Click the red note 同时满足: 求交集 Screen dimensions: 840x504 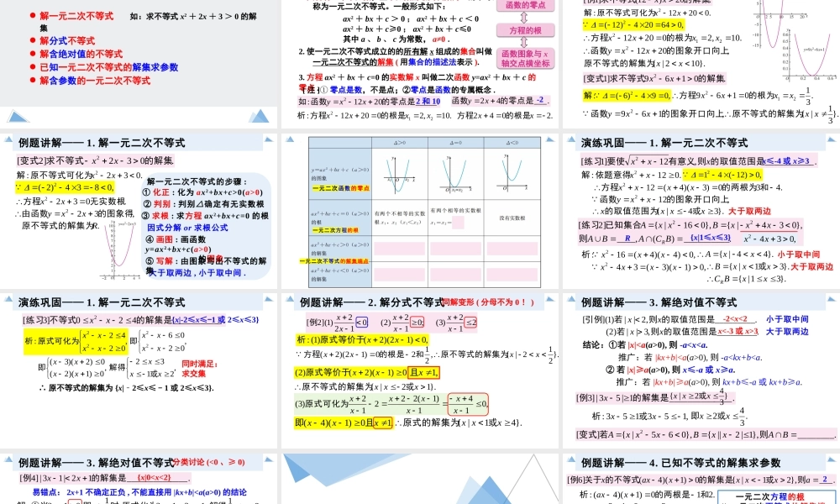tap(199, 369)
